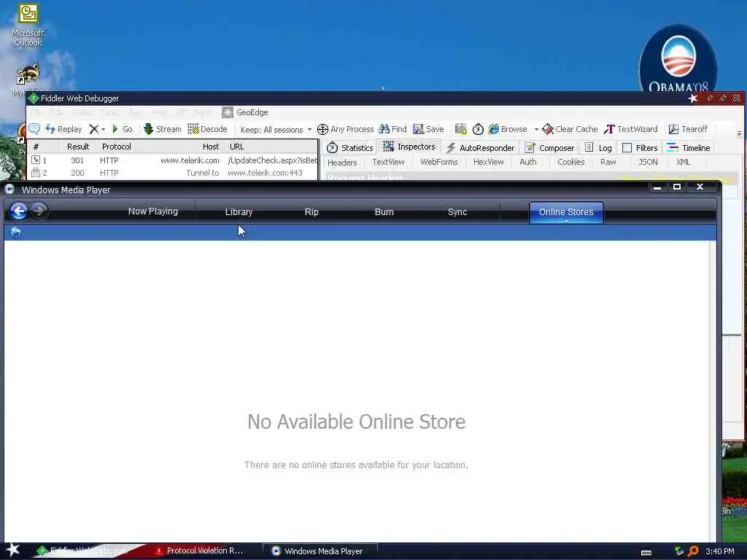Viewport: 747px width, 560px height.
Task: Click the comment balloon icon in Fiddler toolbar
Action: click(x=34, y=128)
